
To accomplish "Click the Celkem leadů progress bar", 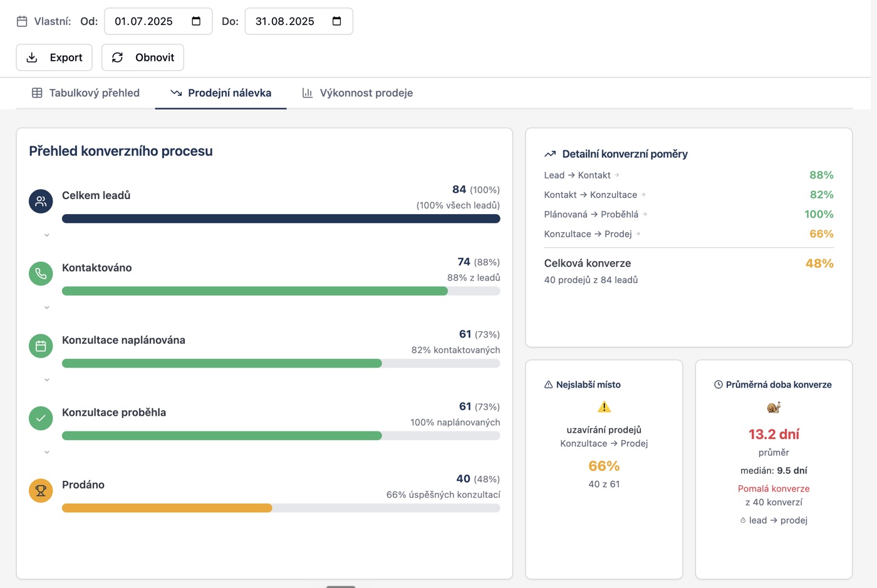I will (281, 219).
